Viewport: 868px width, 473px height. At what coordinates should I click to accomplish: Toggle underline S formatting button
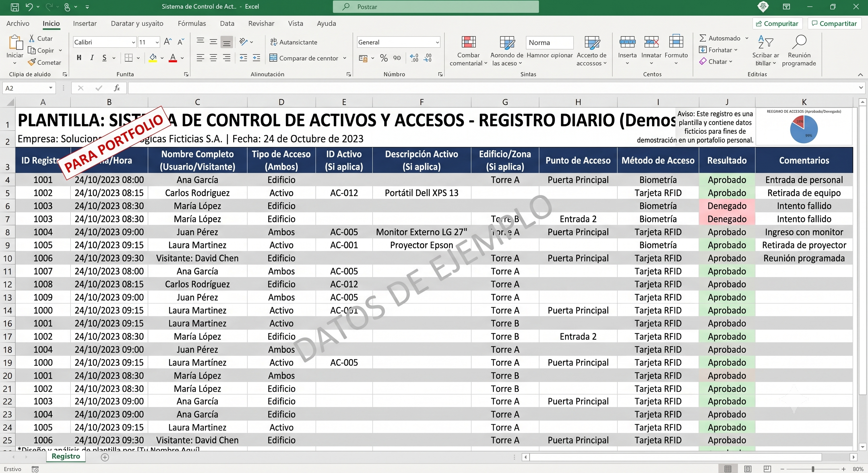[104, 58]
